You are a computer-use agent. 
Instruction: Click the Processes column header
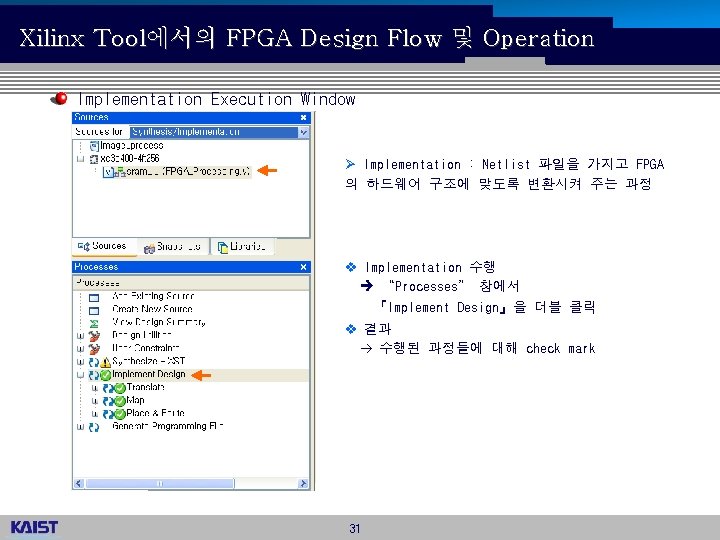(191, 282)
